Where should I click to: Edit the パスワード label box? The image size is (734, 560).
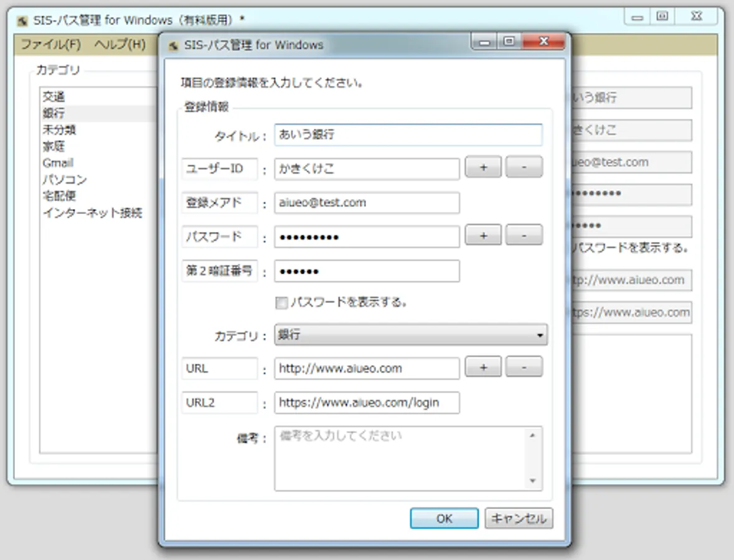pos(220,236)
